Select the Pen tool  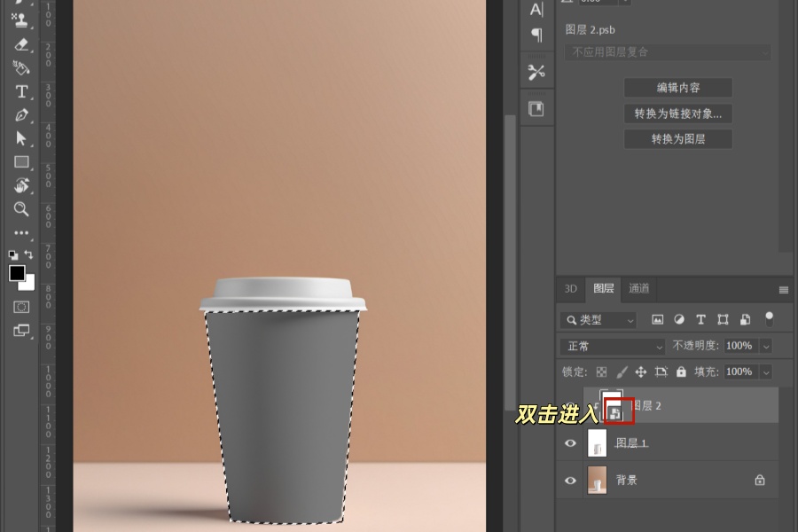click(21, 115)
